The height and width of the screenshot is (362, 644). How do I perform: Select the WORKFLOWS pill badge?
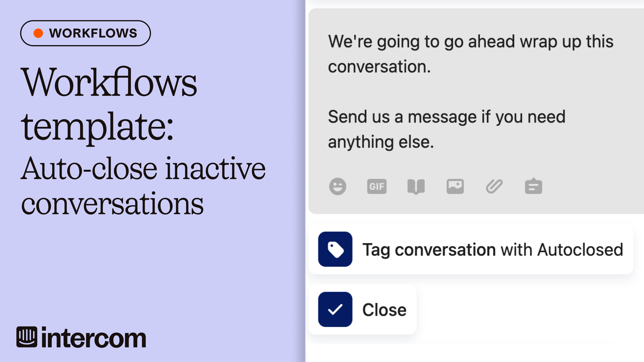click(86, 33)
